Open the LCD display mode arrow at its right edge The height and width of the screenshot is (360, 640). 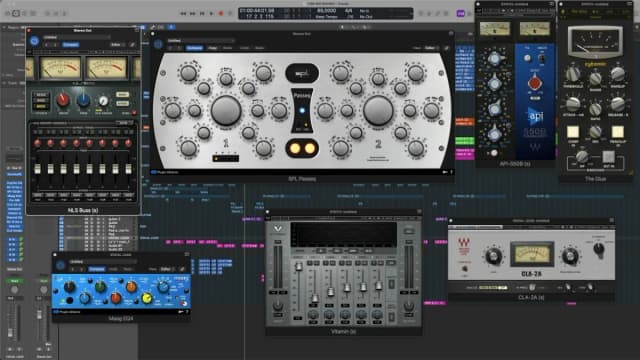(411, 13)
